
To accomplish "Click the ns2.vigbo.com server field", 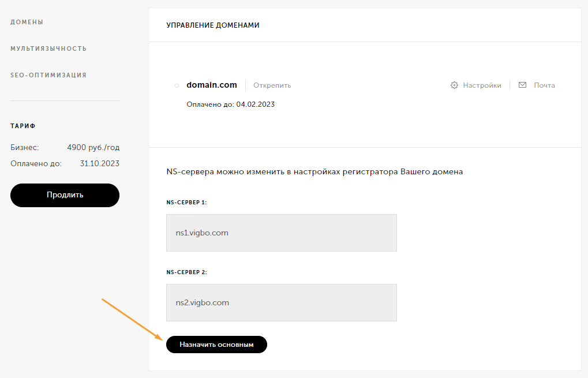I will (x=281, y=302).
